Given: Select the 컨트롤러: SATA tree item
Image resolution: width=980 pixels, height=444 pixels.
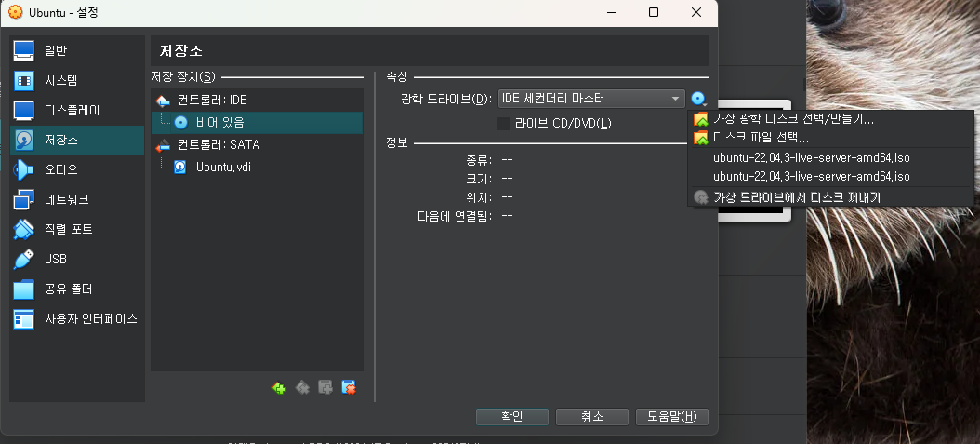Looking at the screenshot, I should click(x=257, y=144).
